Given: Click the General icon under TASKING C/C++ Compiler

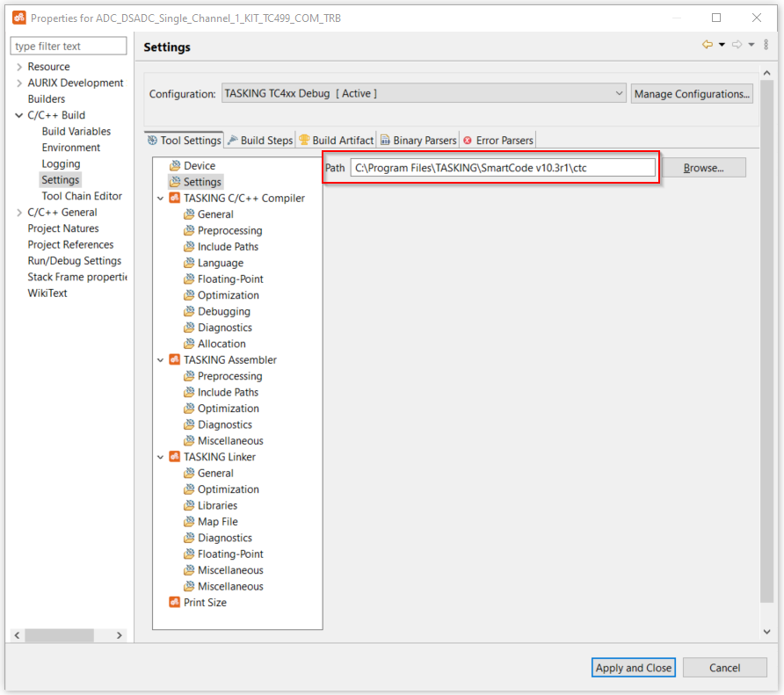Looking at the screenshot, I should point(189,214).
